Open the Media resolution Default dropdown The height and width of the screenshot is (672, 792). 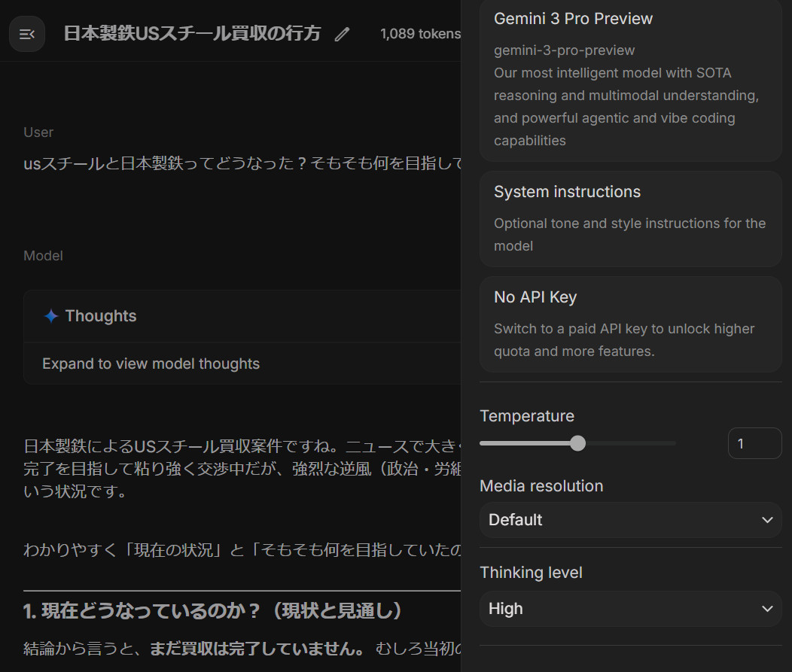pyautogui.click(x=629, y=520)
